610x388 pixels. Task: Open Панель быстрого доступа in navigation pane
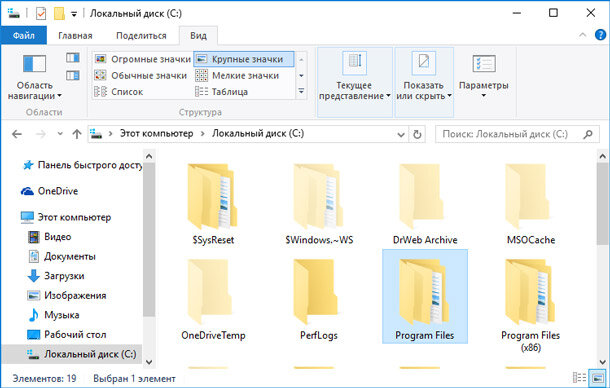82,165
